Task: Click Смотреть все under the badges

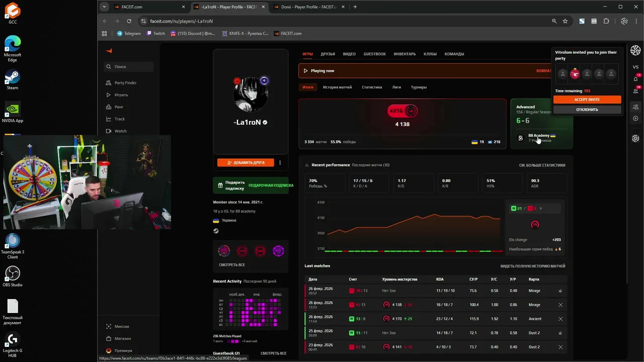Action: coord(232,264)
